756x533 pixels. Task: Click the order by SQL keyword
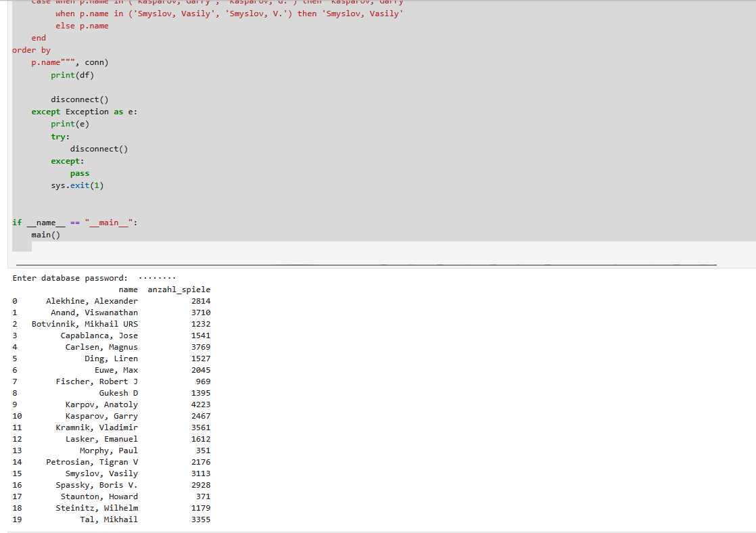pyautogui.click(x=31, y=50)
